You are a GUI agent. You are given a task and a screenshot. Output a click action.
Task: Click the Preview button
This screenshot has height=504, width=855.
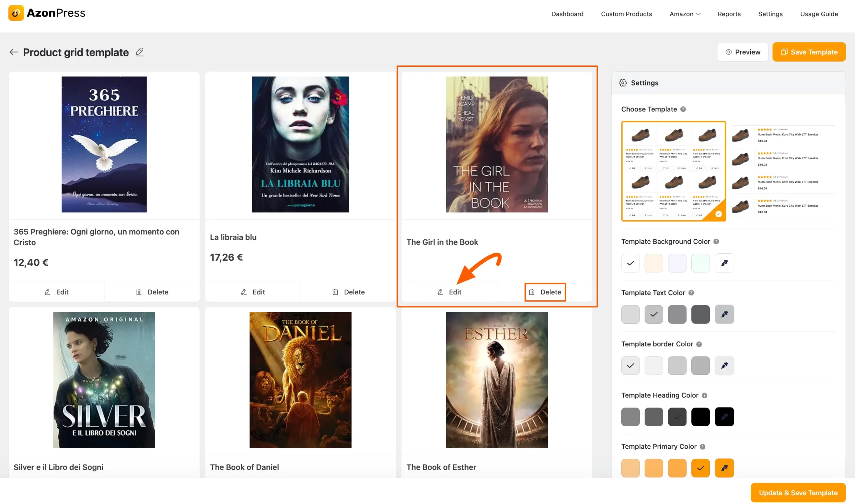tap(743, 52)
